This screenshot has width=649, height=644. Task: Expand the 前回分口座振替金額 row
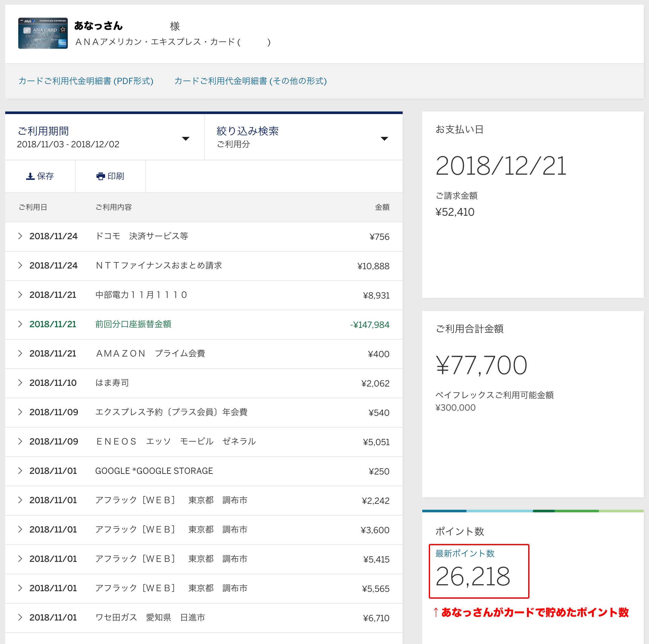(x=204, y=324)
